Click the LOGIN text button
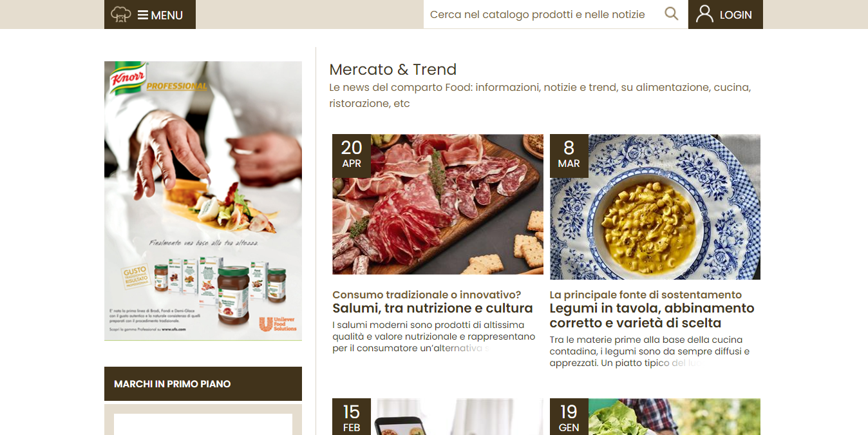 736,15
